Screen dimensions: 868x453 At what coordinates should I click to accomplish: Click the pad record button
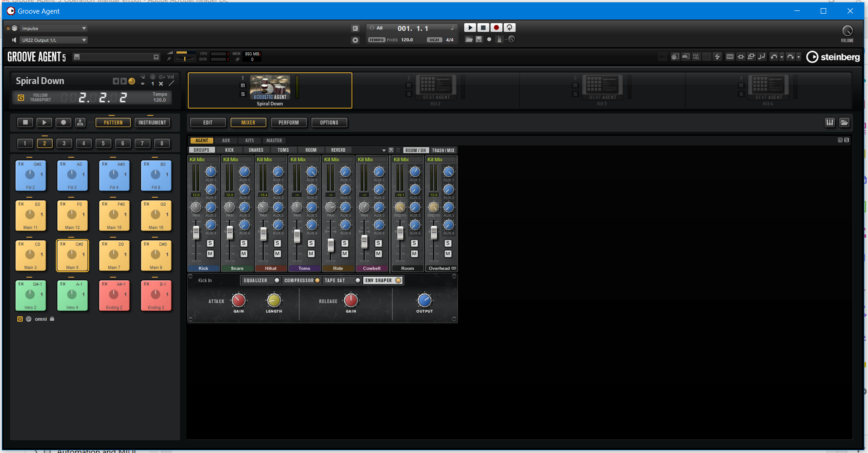[63, 122]
